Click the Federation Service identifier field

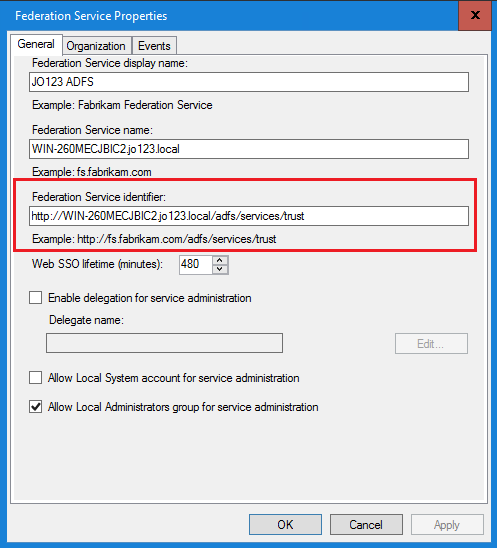[x=249, y=216]
